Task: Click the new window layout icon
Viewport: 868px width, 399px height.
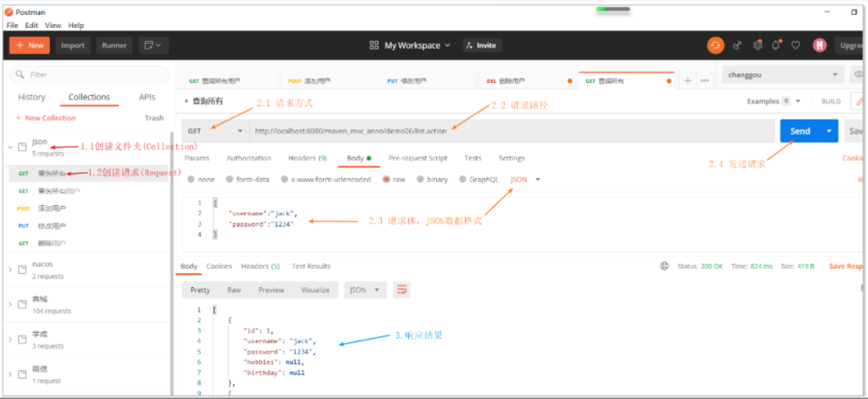Action: tap(154, 45)
